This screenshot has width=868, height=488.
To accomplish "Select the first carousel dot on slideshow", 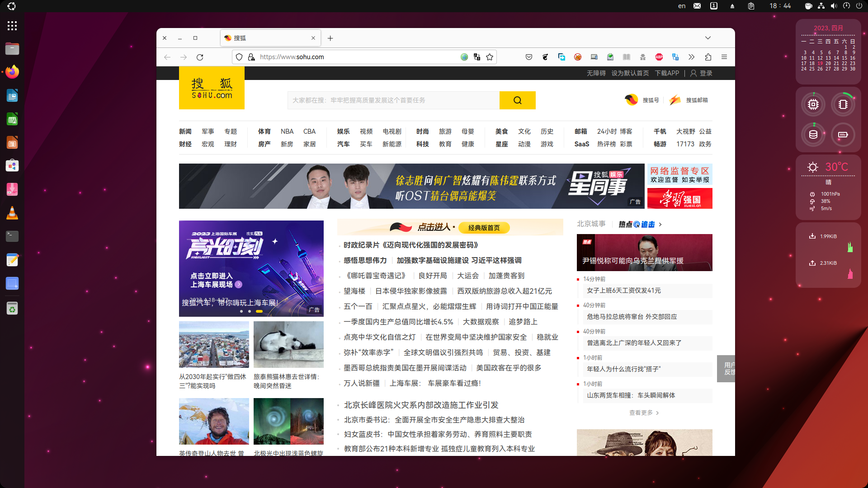I will click(x=241, y=311).
